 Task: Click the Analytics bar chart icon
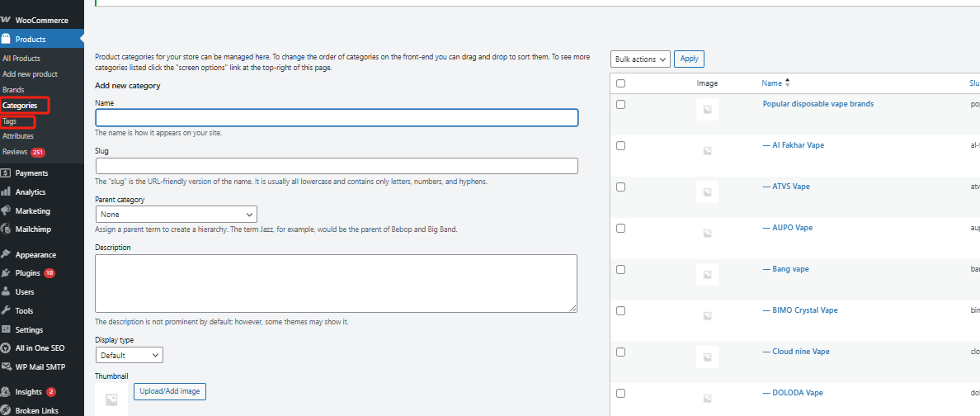point(6,191)
